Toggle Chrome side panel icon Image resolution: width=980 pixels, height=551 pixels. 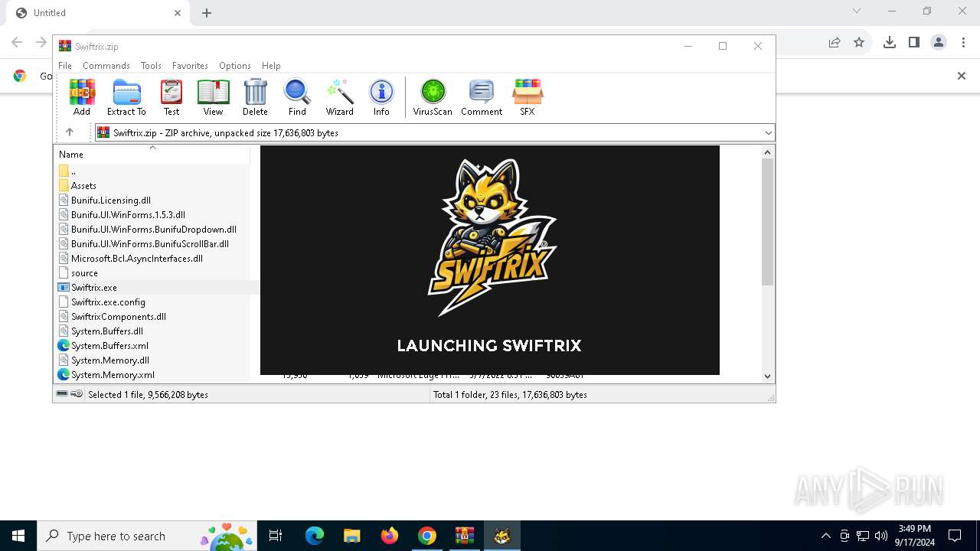pyautogui.click(x=914, y=43)
